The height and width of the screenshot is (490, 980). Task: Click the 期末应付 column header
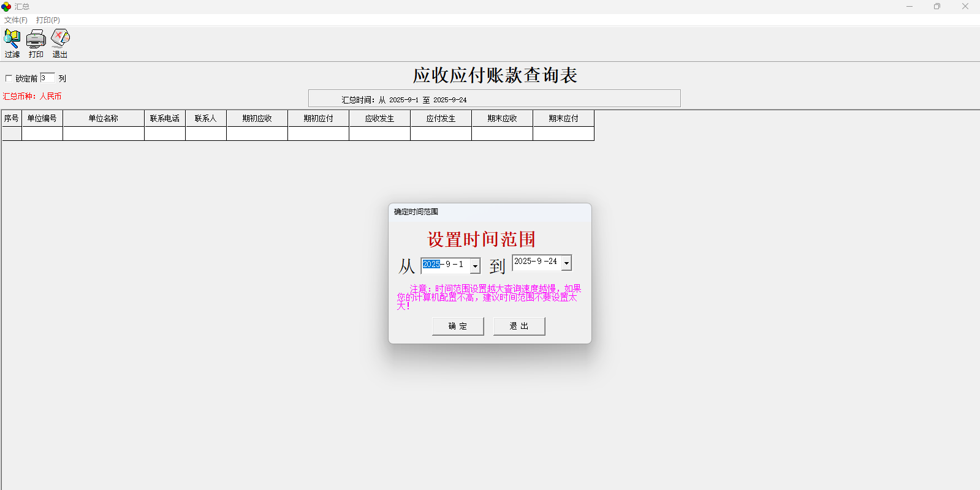pos(563,118)
